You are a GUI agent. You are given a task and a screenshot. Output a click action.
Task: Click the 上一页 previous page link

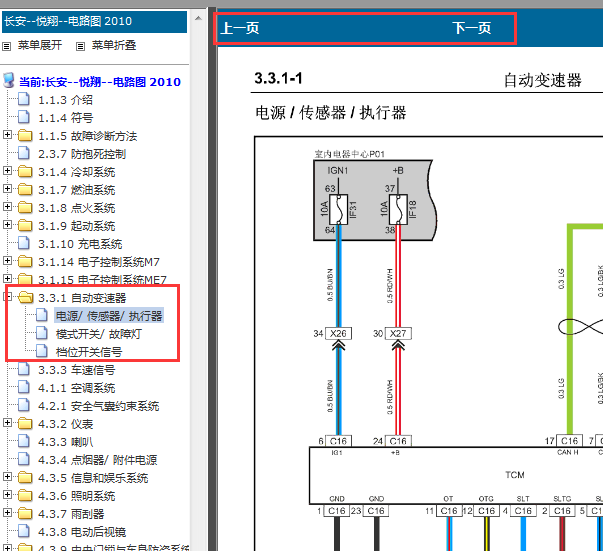pos(240,28)
